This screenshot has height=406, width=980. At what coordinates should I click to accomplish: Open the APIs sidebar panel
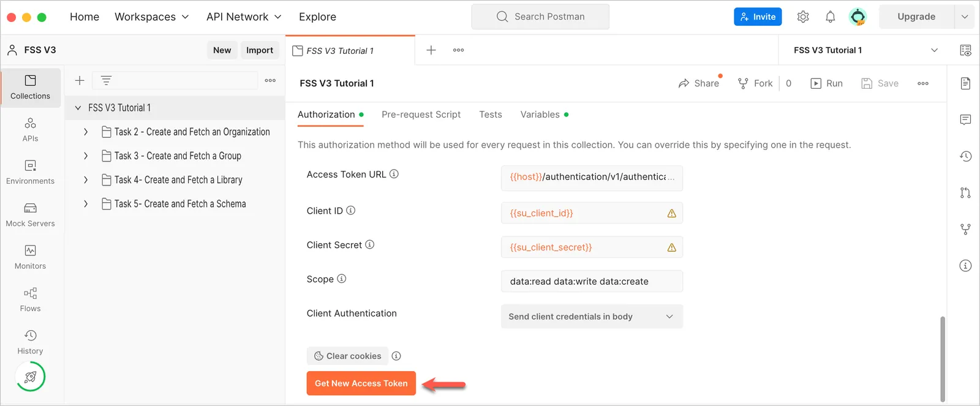click(x=30, y=130)
